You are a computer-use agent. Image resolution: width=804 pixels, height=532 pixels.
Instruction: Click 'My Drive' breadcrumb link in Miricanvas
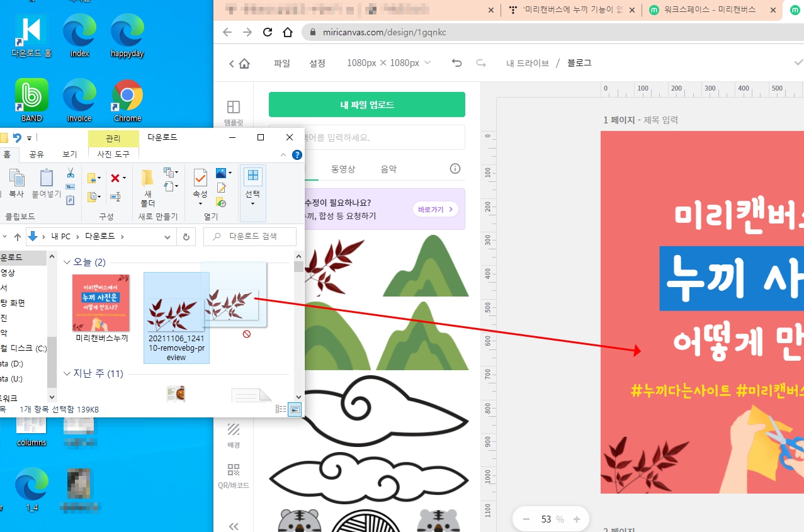pos(528,63)
